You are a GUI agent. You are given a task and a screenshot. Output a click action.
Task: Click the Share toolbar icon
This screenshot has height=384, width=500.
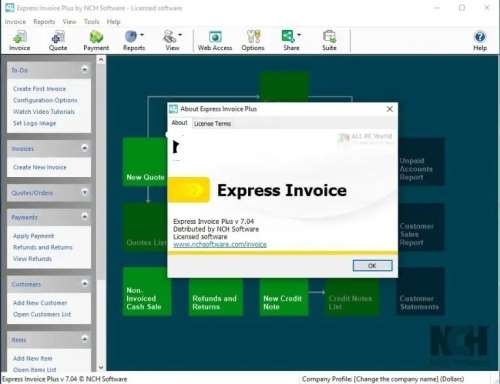(x=290, y=41)
